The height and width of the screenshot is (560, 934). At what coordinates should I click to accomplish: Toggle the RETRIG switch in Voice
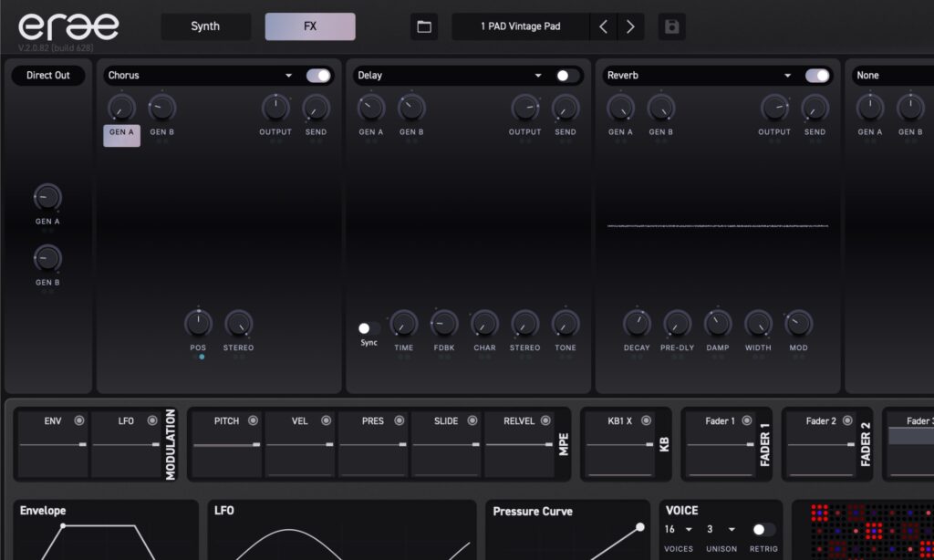tap(763, 529)
